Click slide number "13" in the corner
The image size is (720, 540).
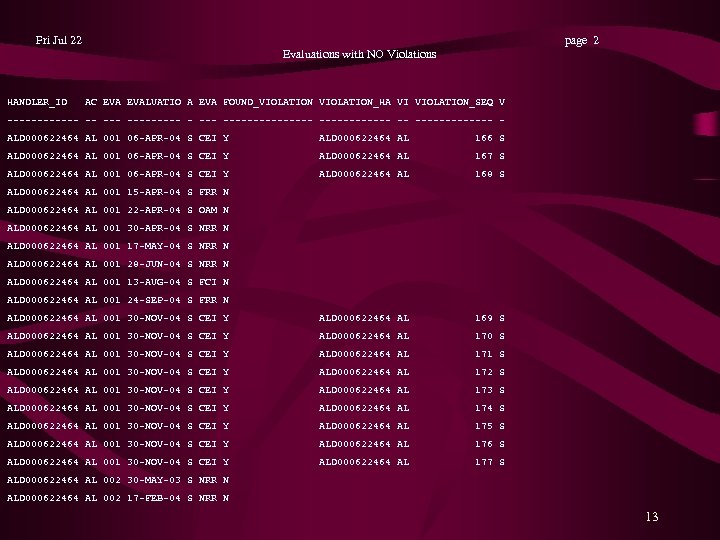[x=652, y=517]
